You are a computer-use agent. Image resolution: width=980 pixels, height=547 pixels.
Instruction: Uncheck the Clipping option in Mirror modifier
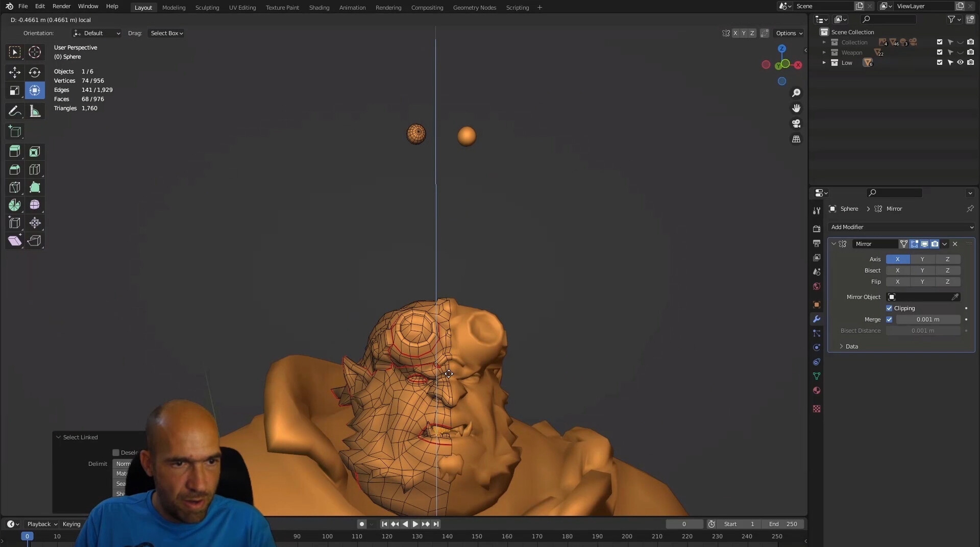point(890,308)
